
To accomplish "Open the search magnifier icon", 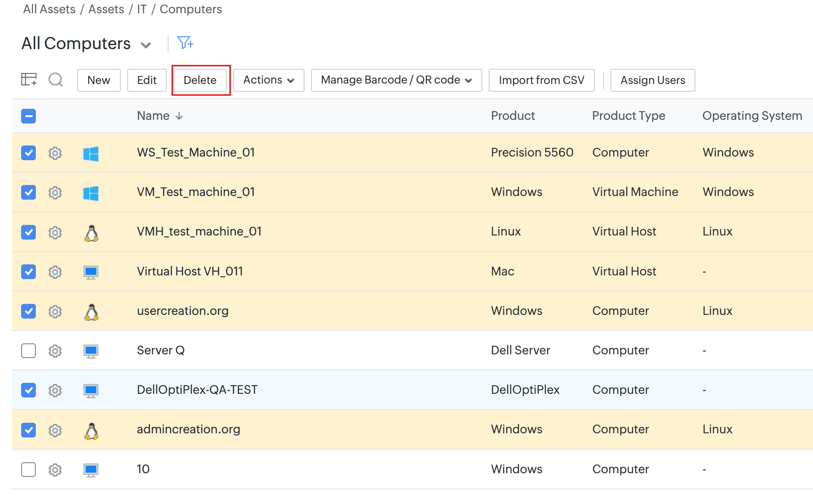I will pos(56,80).
